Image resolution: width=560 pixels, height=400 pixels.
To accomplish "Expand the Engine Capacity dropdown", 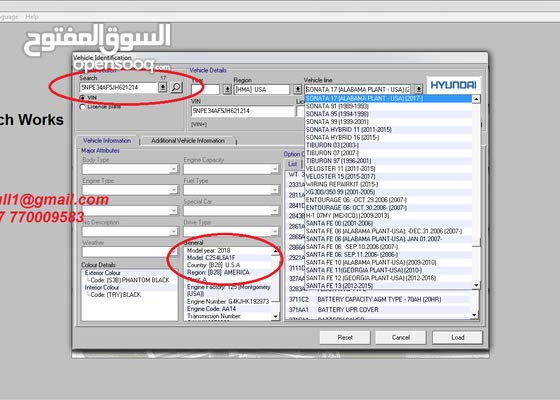I will coord(275,169).
